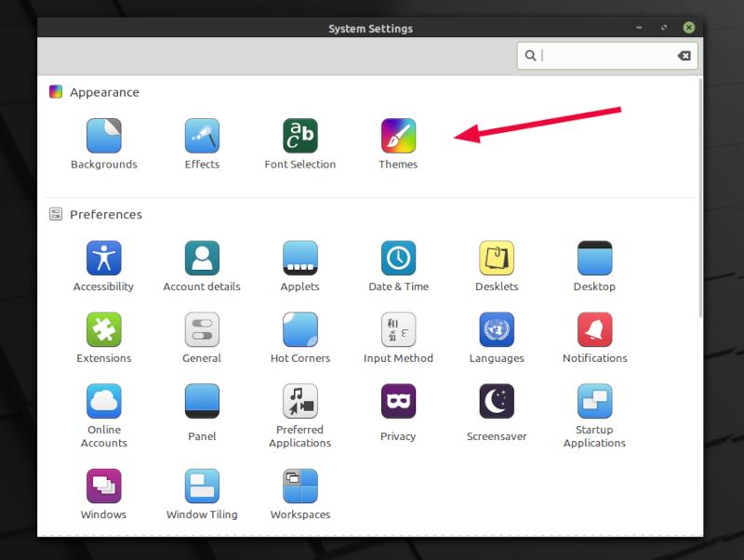The width and height of the screenshot is (744, 560).
Task: Clear the search field text
Action: point(684,56)
